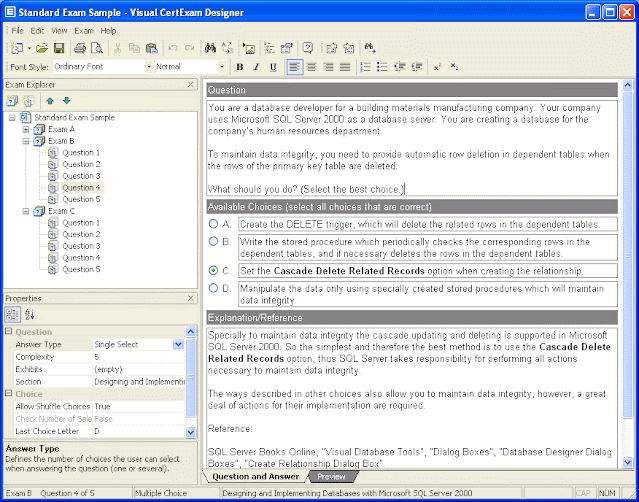Collapse Exam B tree node
Image resolution: width=639 pixels, height=502 pixels.
coord(26,141)
